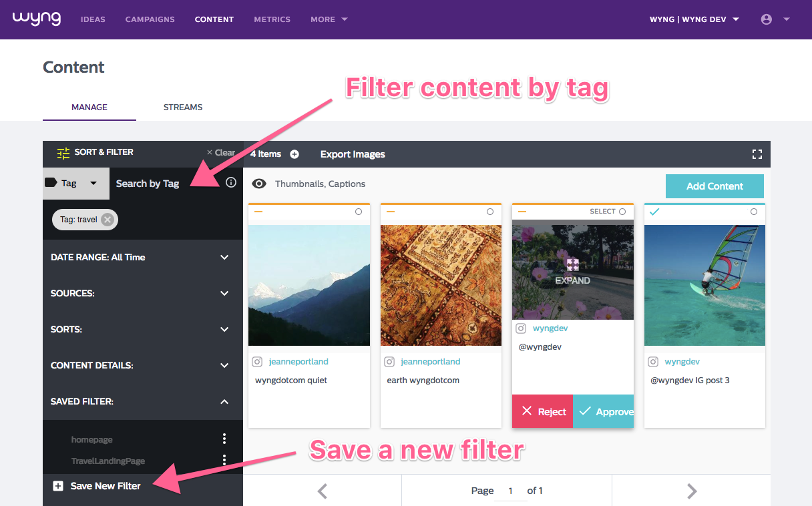Open the More navigation dropdown
812x506 pixels.
(x=329, y=19)
